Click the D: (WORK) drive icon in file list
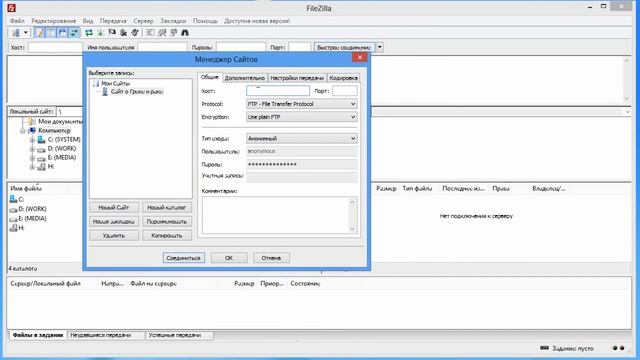The width and height of the screenshot is (640, 360). pyautogui.click(x=13, y=209)
